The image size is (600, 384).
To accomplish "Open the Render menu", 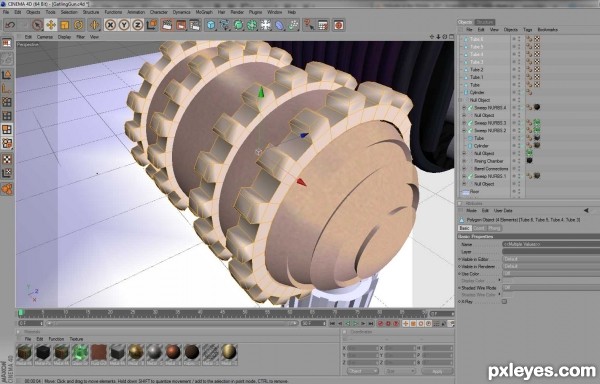I will pos(237,12).
